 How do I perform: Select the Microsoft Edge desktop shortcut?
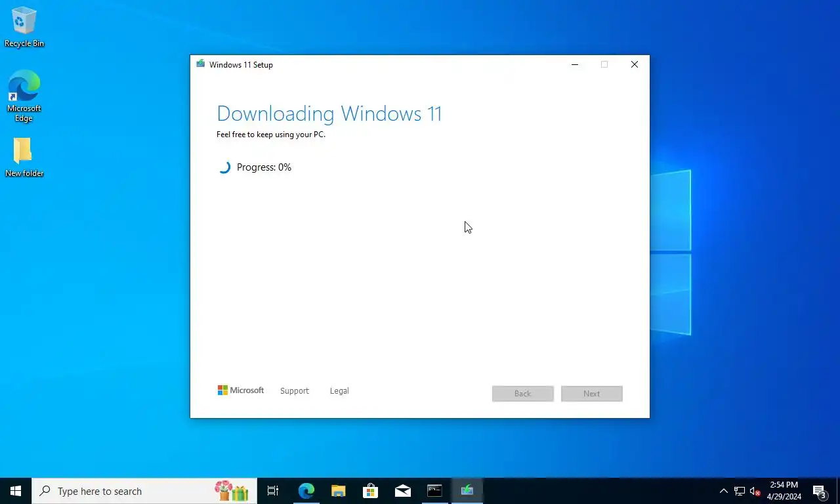(24, 96)
